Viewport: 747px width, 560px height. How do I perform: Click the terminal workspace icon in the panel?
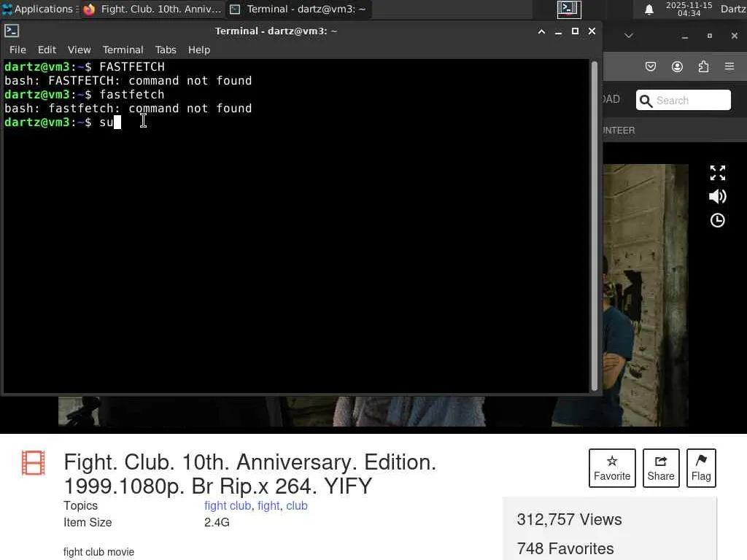point(569,9)
